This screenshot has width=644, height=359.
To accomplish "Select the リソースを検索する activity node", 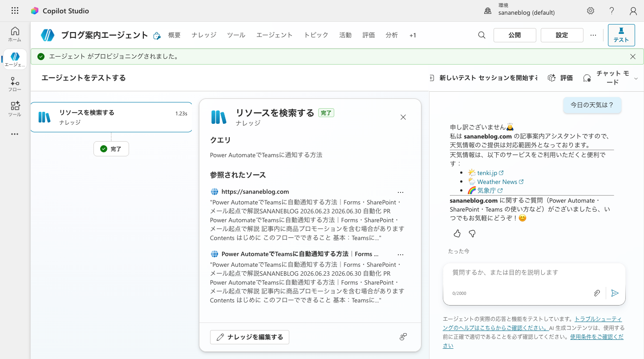I will [x=111, y=117].
